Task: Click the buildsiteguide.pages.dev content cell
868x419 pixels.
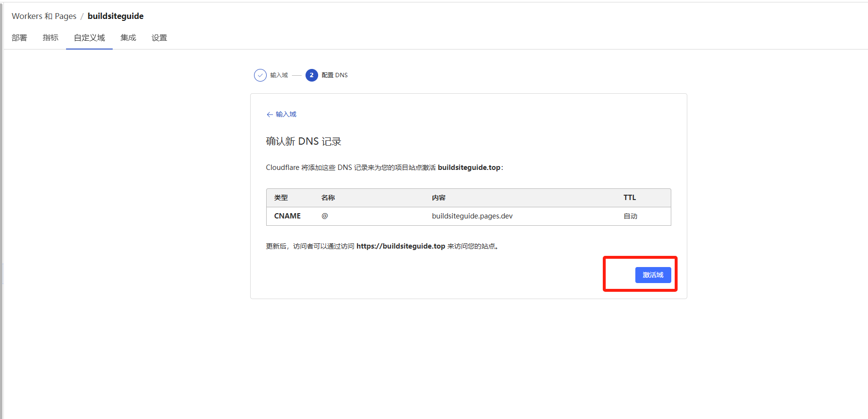Action: coord(472,216)
